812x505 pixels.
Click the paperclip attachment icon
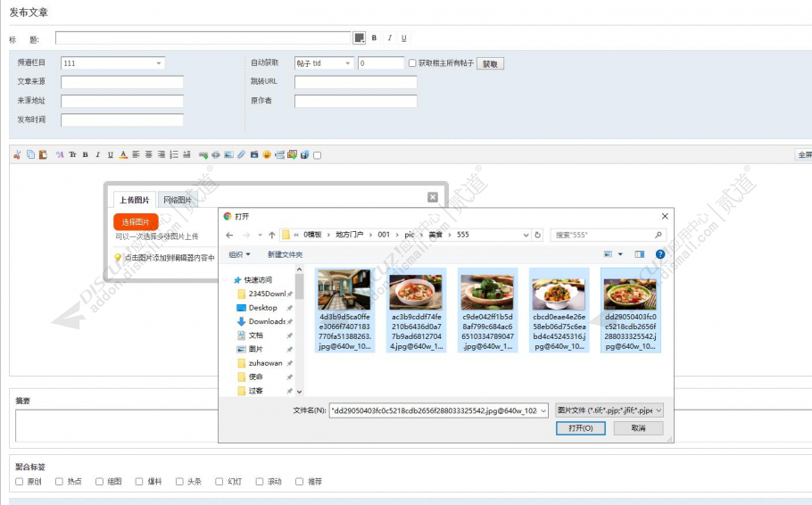(x=241, y=154)
